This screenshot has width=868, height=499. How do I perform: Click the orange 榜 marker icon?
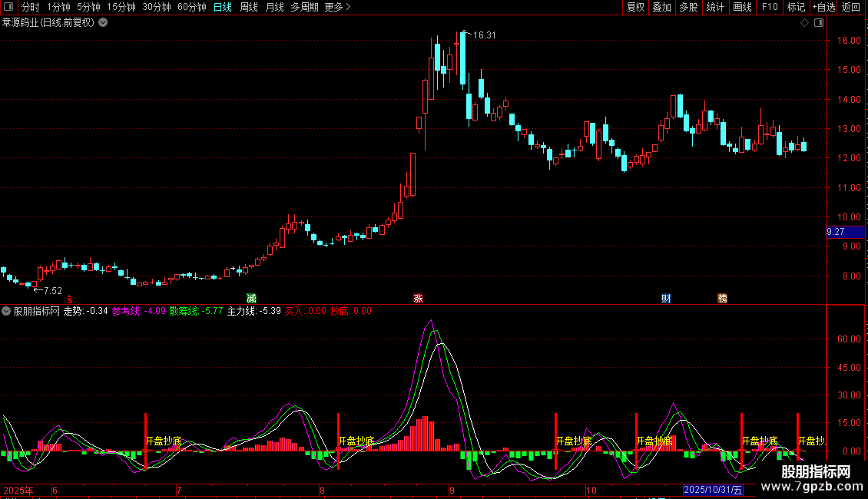point(722,299)
